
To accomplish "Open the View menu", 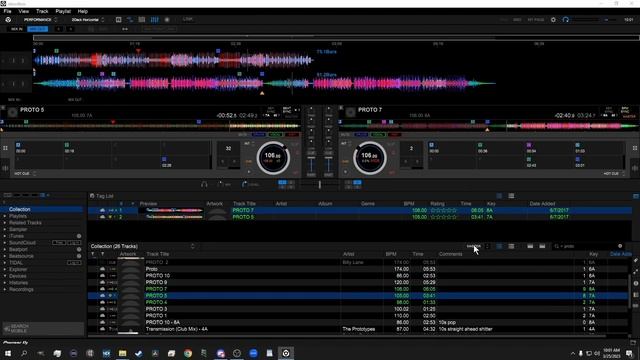I will point(24,11).
